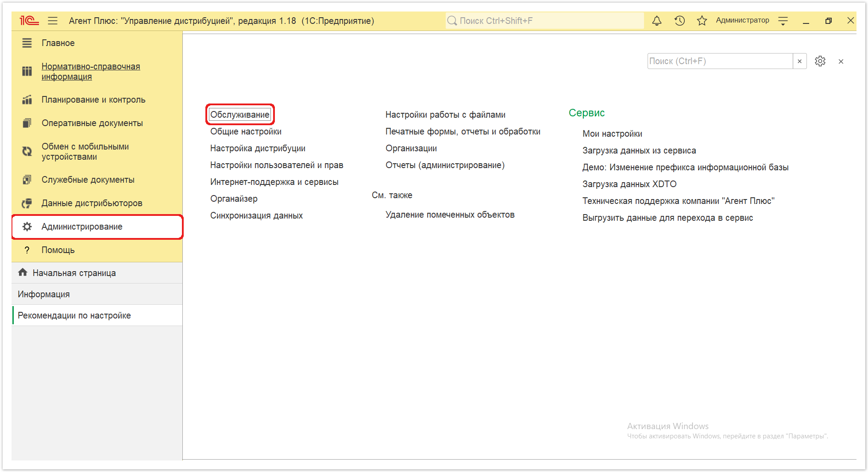This screenshot has height=472, width=868.
Task: Switch to Рекомендации по настройке tab
Action: (97, 315)
